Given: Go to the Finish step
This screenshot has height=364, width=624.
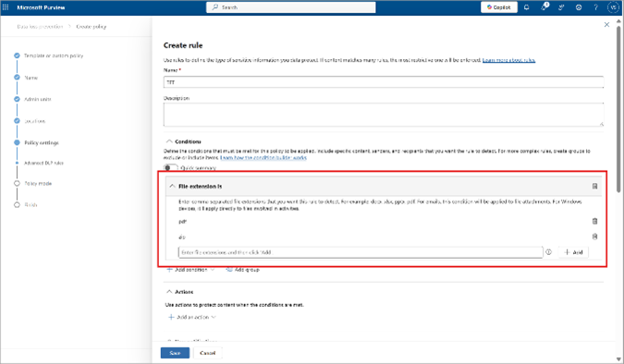Looking at the screenshot, I should pos(31,205).
